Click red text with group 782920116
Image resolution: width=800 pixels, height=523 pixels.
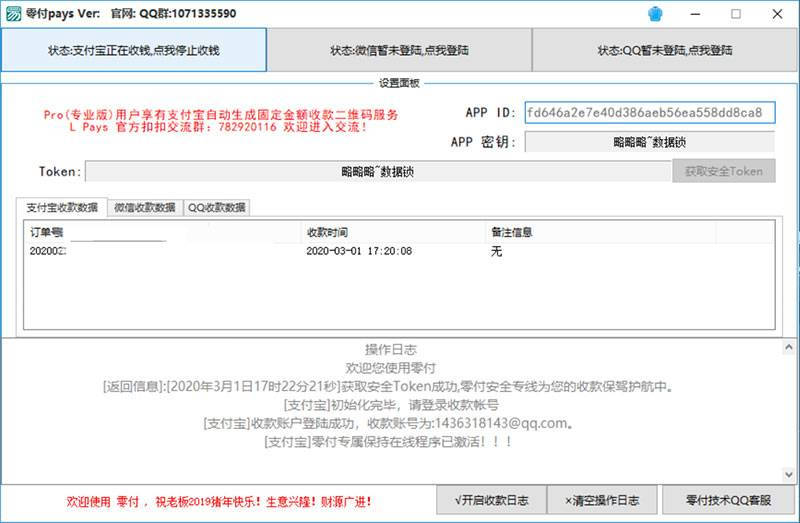point(218,127)
